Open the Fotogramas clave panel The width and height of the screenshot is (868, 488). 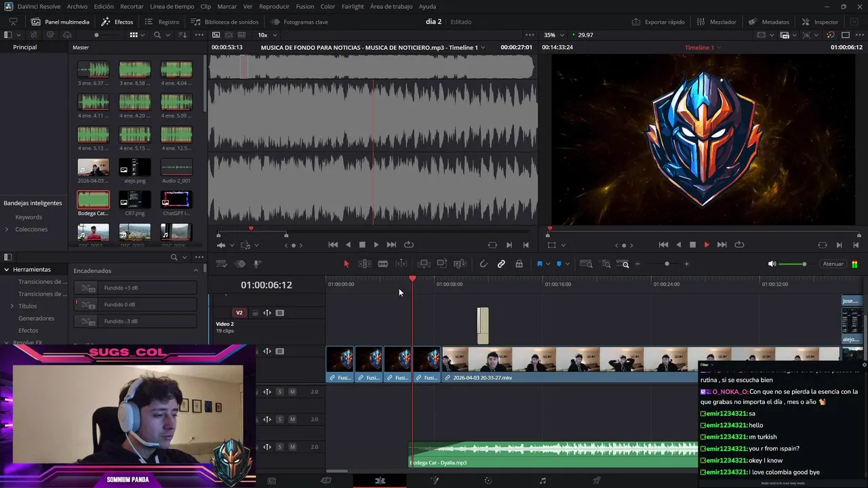(299, 22)
